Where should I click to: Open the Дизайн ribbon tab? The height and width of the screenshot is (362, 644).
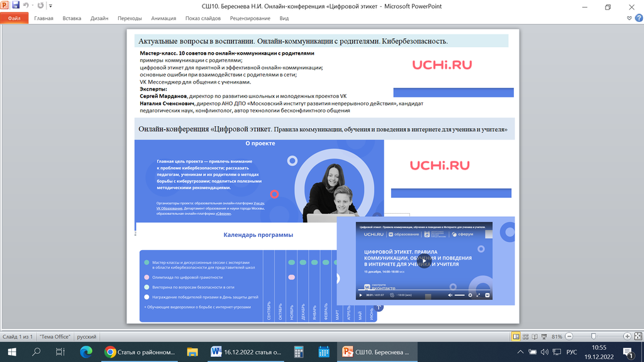pyautogui.click(x=99, y=18)
